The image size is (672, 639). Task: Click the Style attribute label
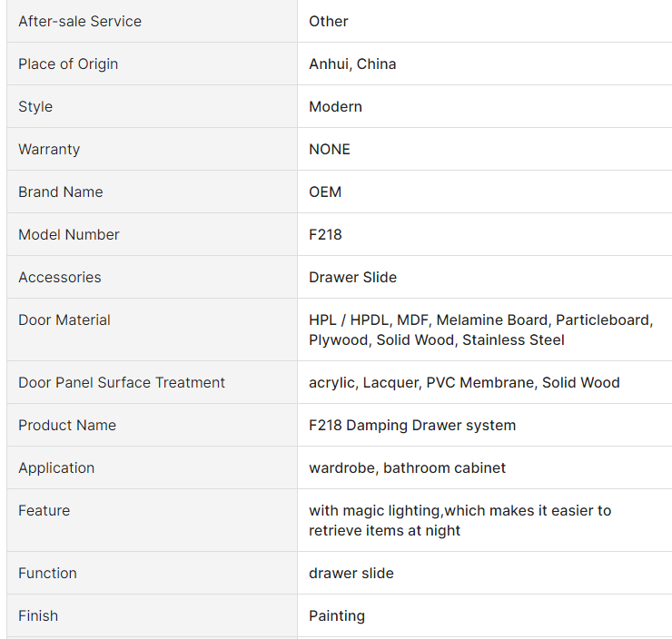pos(35,106)
